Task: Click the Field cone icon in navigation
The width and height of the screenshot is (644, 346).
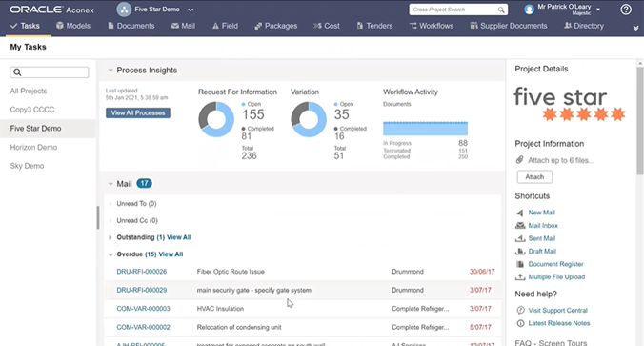Action: 215,26
